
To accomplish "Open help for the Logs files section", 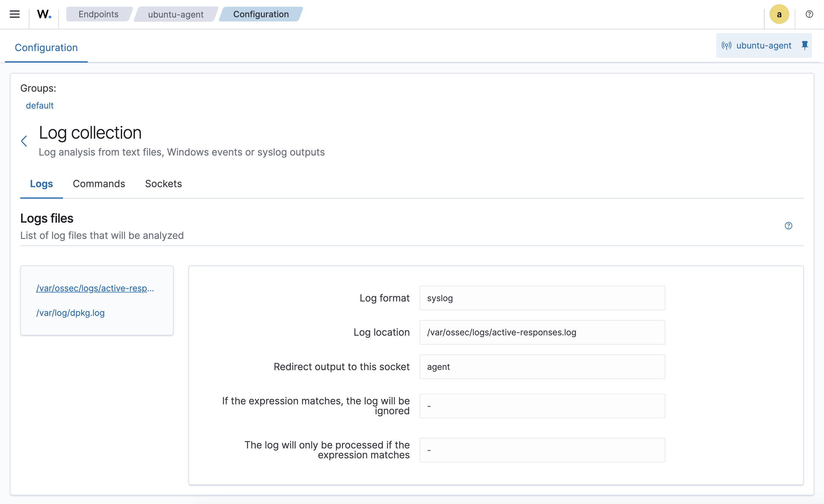I will 789,225.
